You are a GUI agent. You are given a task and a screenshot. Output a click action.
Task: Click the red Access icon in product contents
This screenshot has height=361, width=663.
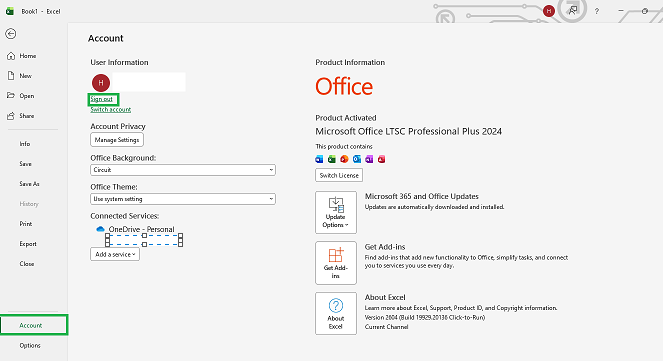pos(381,159)
